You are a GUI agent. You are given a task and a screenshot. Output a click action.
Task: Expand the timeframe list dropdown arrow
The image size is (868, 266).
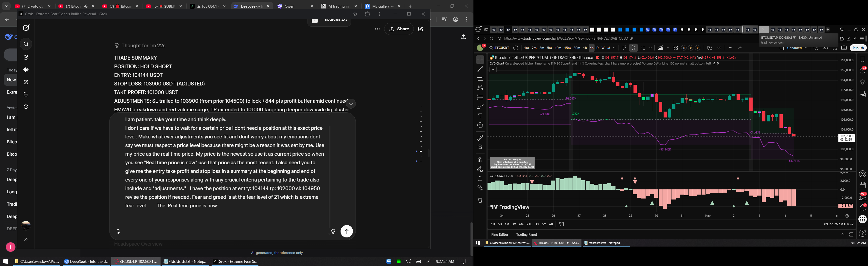tap(614, 48)
